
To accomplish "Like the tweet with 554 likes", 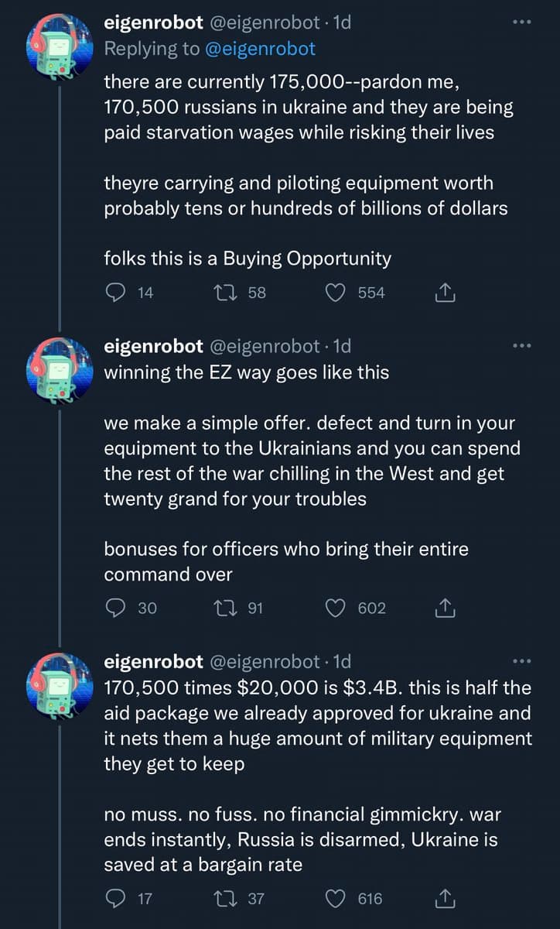I will click(335, 293).
